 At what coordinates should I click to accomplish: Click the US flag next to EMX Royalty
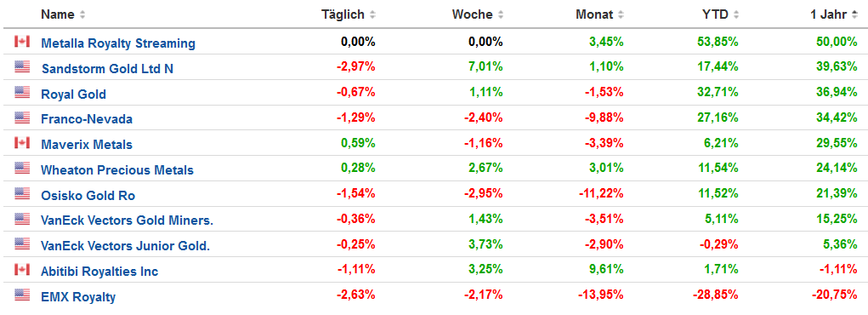(x=21, y=295)
